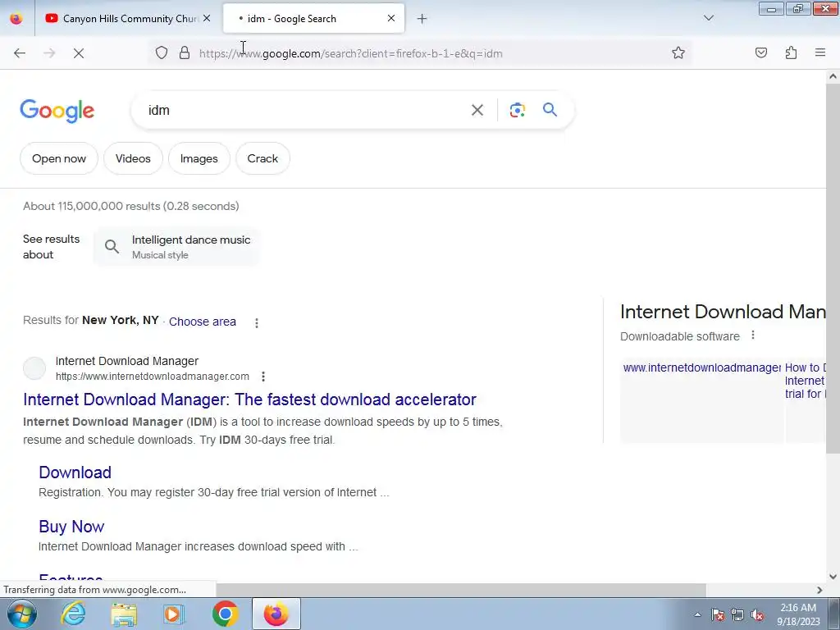Click Internet Download Manager site favicon circle
840x630 pixels.
click(34, 368)
